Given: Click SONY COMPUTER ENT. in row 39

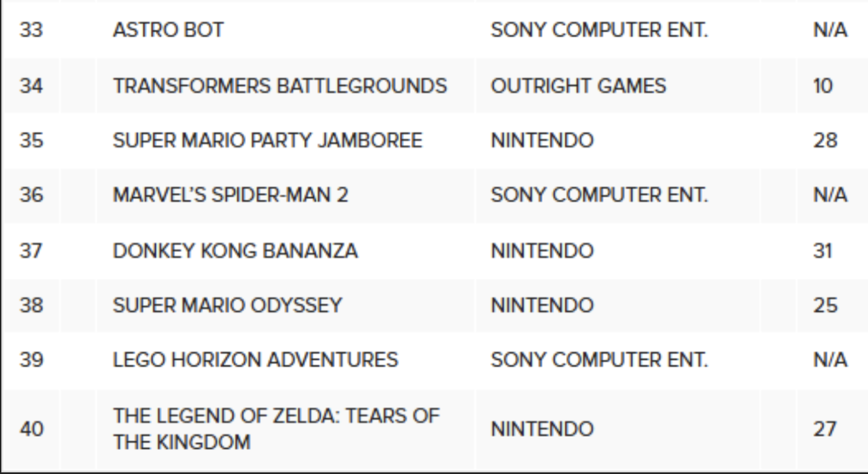Looking at the screenshot, I should (599, 360).
